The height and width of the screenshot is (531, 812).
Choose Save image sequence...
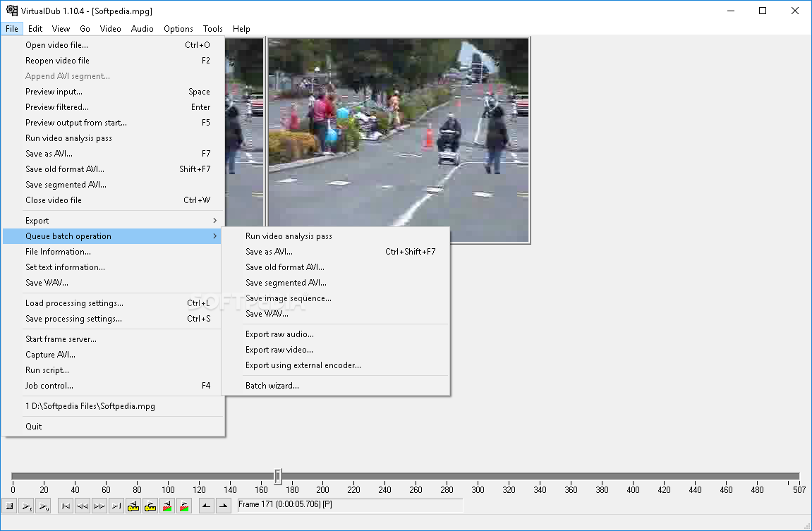[x=336, y=298]
